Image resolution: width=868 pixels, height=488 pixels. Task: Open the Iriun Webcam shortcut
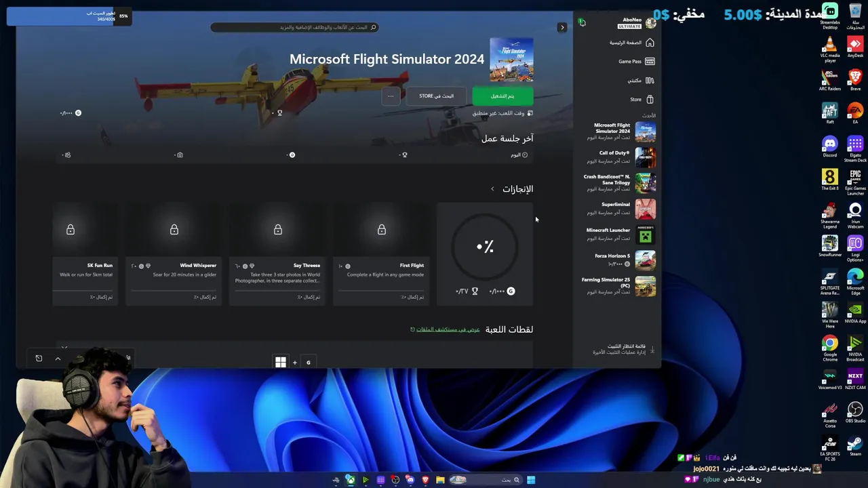[x=855, y=216]
